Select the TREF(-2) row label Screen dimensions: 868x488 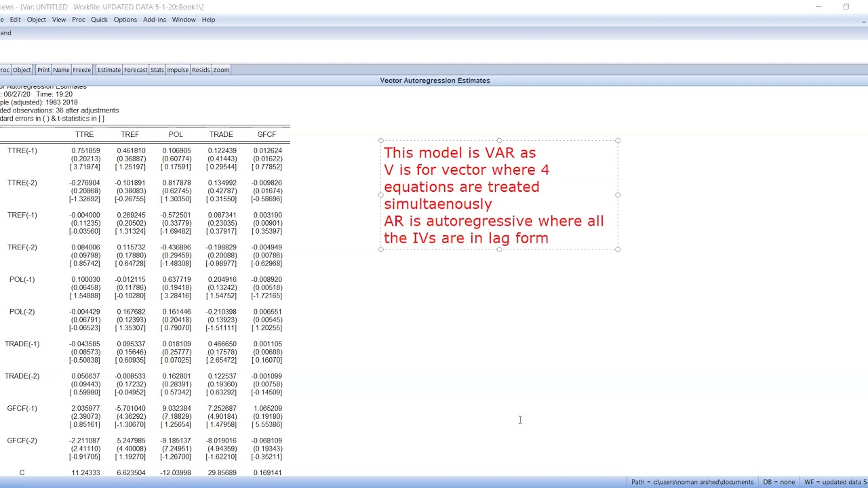coord(22,247)
